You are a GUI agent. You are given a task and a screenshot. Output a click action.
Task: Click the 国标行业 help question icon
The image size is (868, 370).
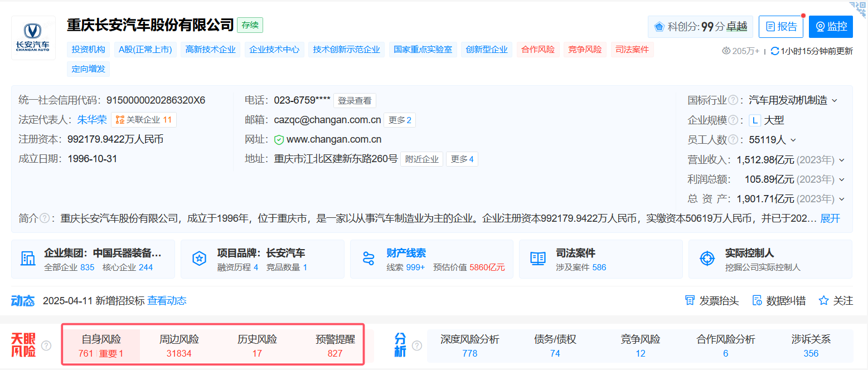733,100
